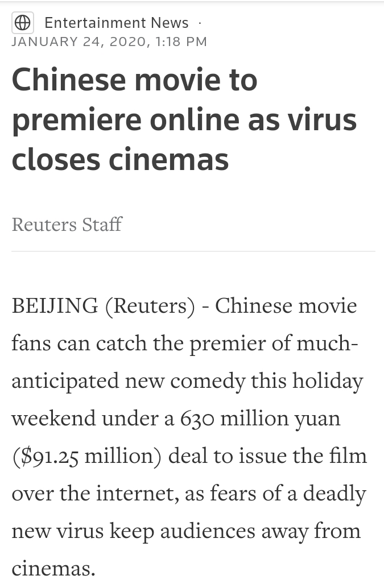Click the "630 million yuan" figure

click(x=260, y=419)
